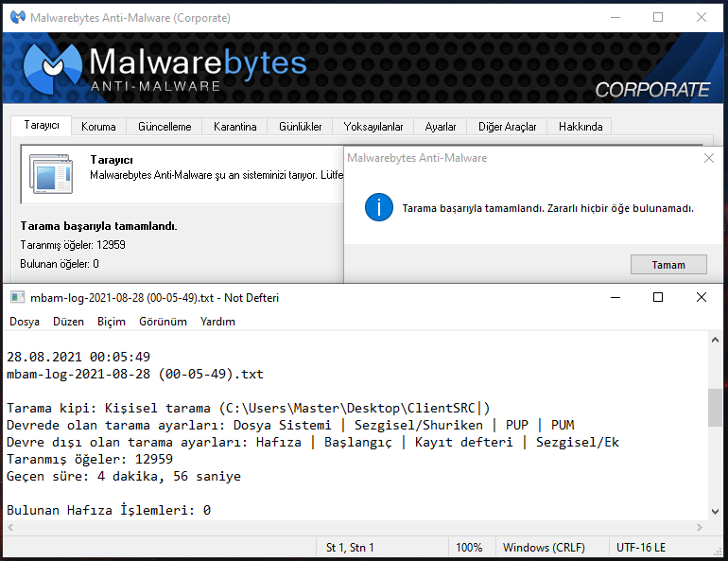Click the 'Devre dışı olan tarama ayarları' line

312,442
